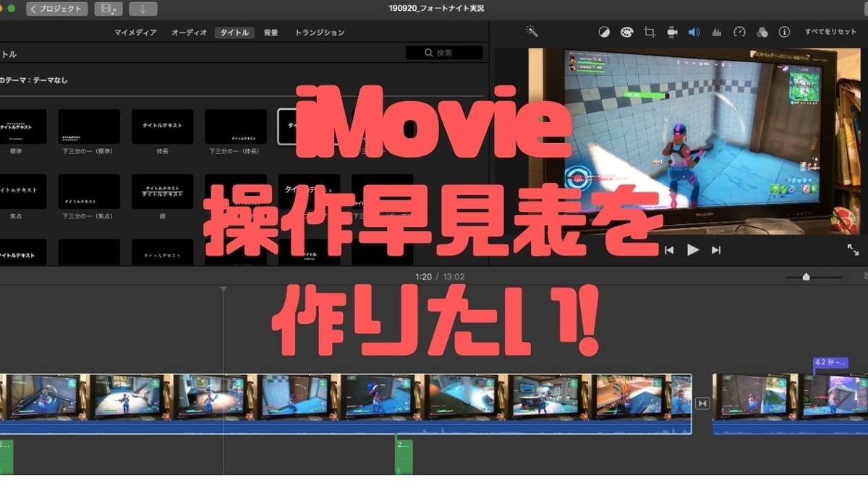Click the import media down-arrow button
868x488 pixels.
pos(142,9)
